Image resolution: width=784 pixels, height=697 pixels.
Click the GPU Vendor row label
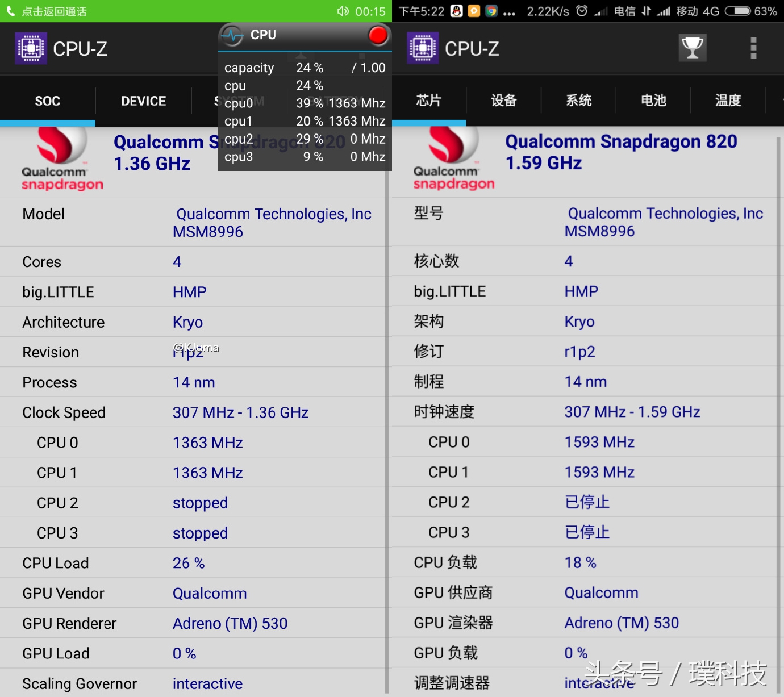(x=64, y=594)
